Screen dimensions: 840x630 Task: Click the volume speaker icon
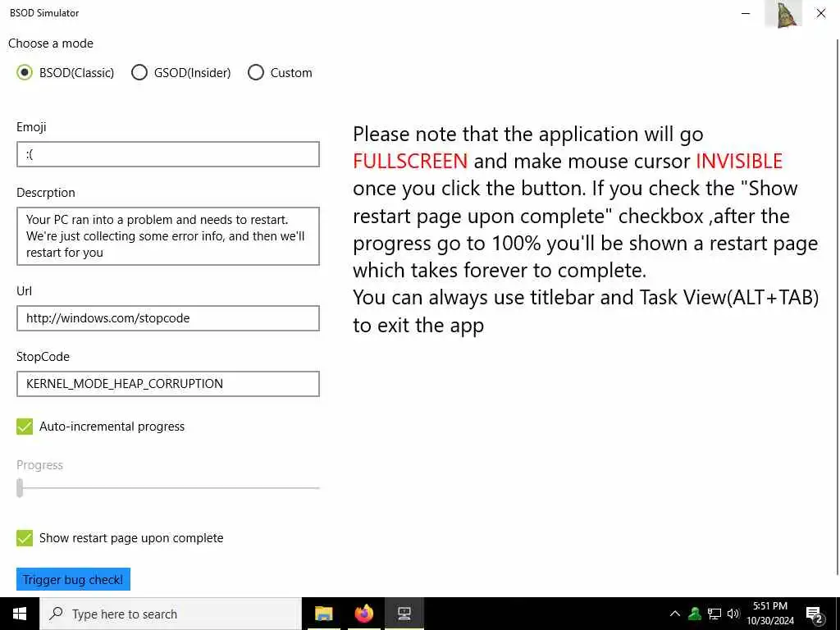point(733,614)
